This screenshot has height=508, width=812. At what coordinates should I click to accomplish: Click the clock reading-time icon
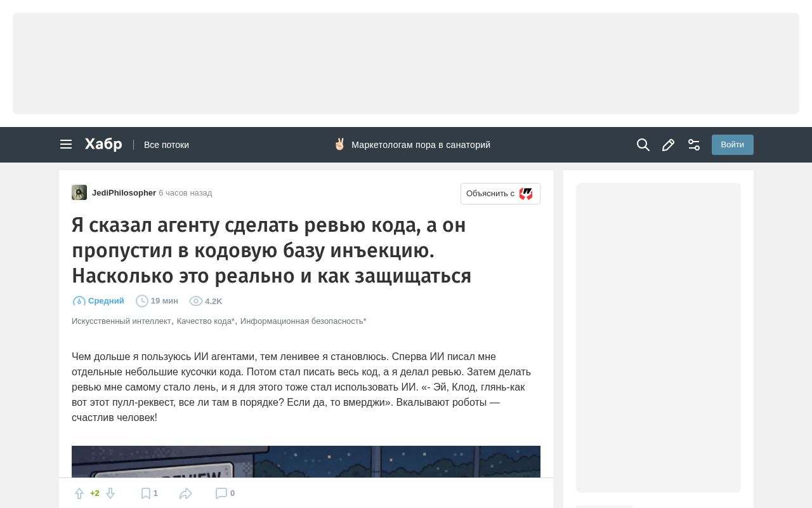pos(142,301)
